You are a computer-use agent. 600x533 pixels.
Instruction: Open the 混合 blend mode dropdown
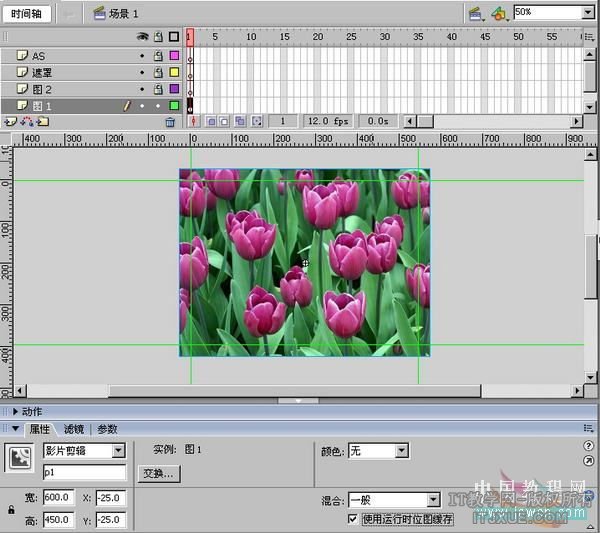click(x=433, y=499)
